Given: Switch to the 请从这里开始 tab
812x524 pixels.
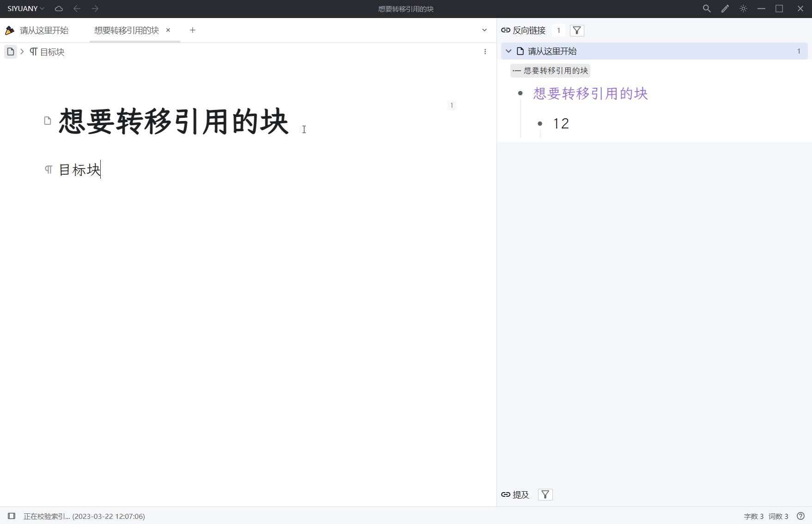Looking at the screenshot, I should [44, 30].
